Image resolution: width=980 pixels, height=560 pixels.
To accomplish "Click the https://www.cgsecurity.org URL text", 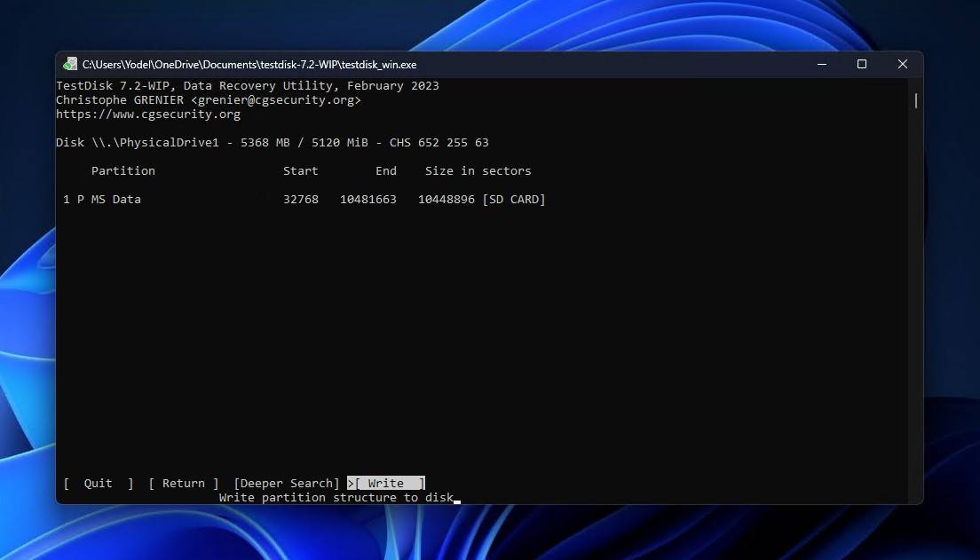I will [x=148, y=114].
